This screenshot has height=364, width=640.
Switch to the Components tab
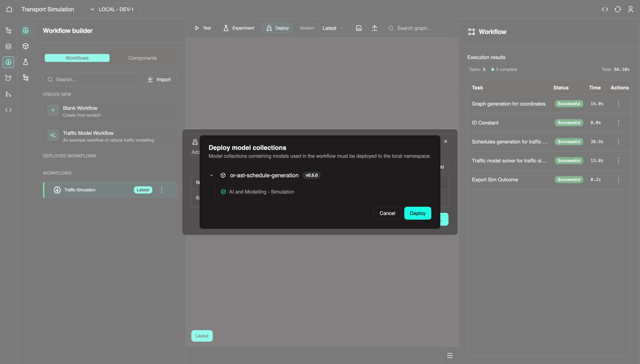pyautogui.click(x=143, y=58)
